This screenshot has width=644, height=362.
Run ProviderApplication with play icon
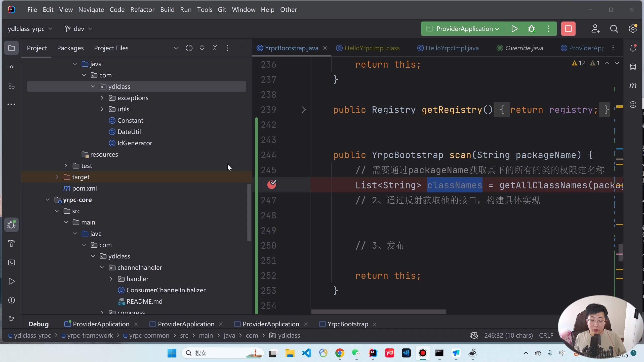[514, 29]
